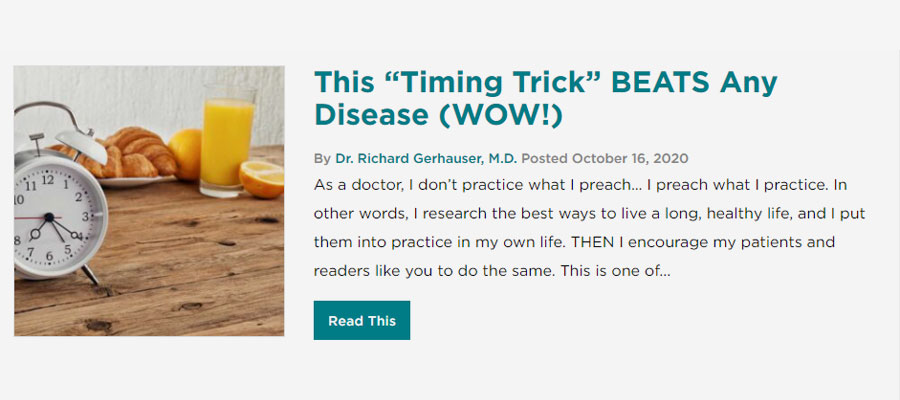Click the article excerpt paragraph
900x400 pixels.
click(x=589, y=228)
